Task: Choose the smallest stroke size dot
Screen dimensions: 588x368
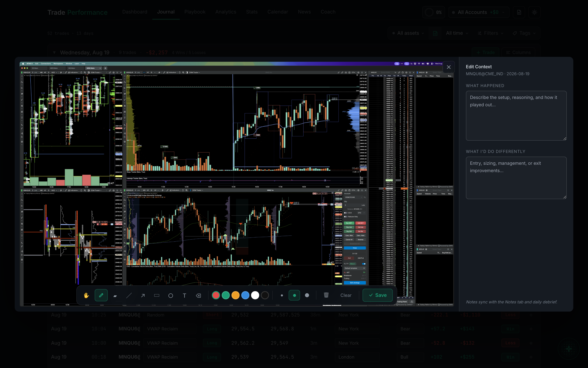Action: coord(282,295)
